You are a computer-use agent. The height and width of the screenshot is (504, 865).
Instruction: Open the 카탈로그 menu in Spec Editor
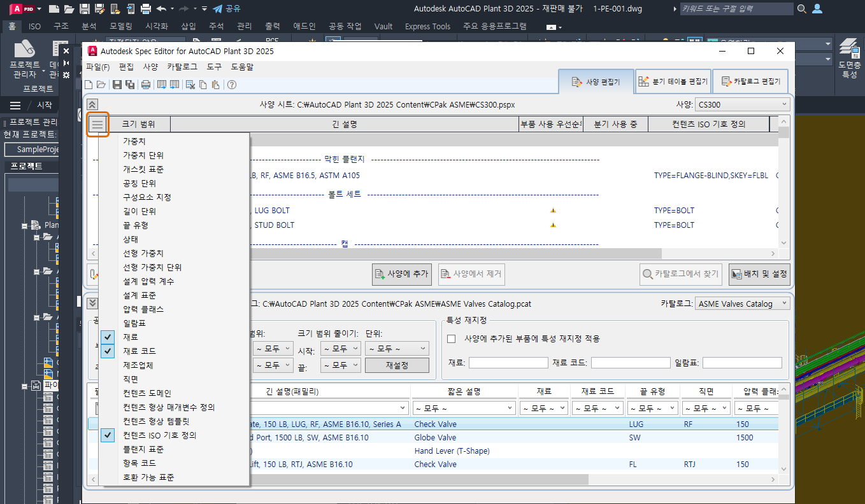pyautogui.click(x=182, y=67)
